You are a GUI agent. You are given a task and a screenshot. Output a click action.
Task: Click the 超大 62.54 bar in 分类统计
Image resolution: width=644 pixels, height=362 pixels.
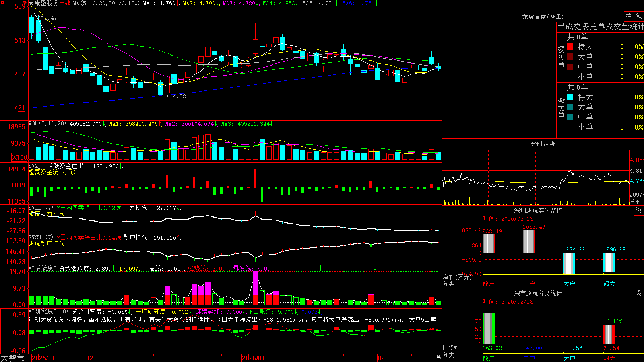[609, 334]
